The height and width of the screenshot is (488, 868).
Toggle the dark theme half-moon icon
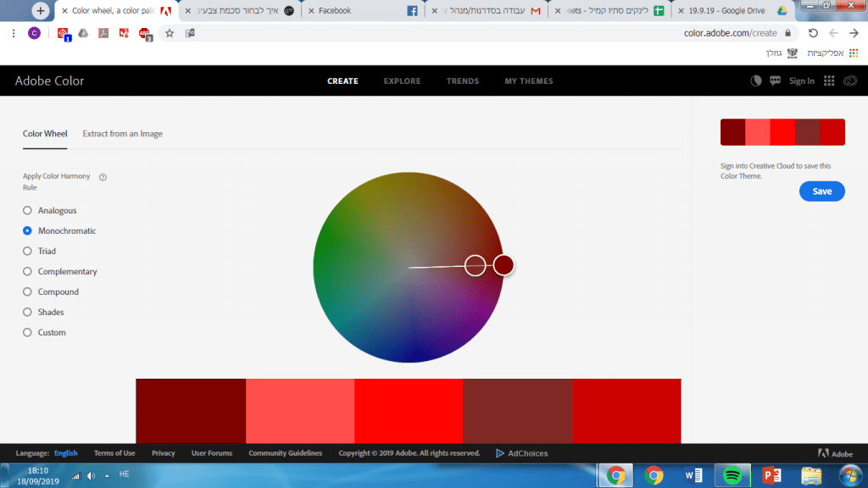tap(755, 80)
